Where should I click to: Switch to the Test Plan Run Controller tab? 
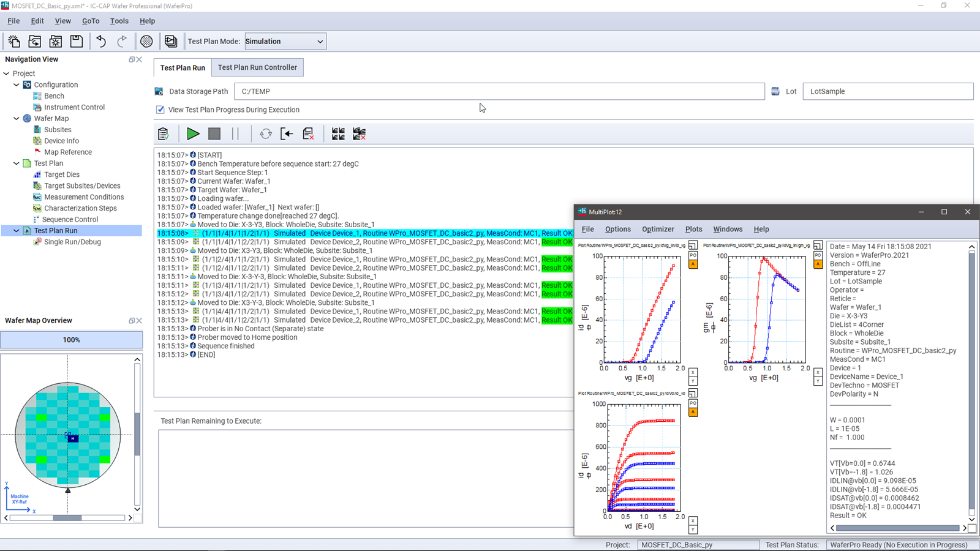pyautogui.click(x=257, y=67)
